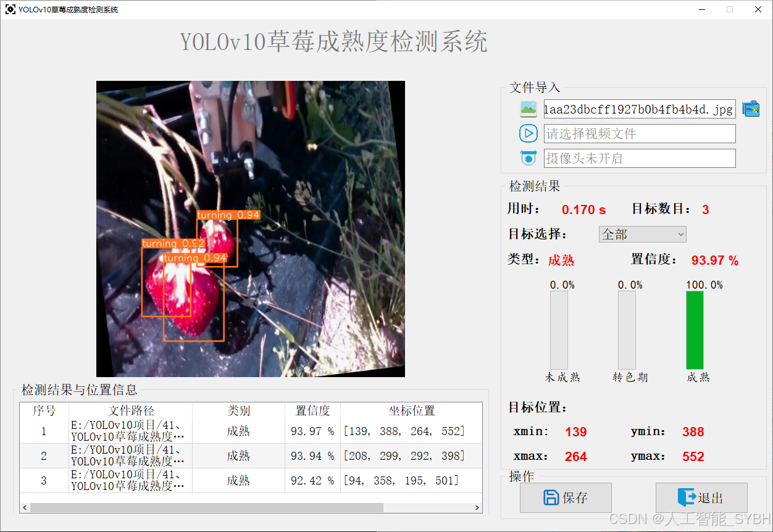
Task: Click the 成熟 green probability bar
Action: pos(695,330)
